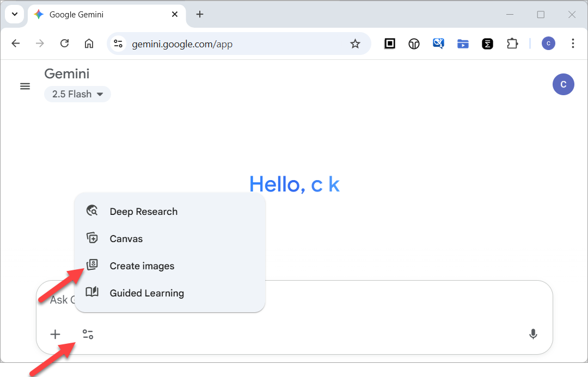Open the Chrome profile avatar in the toolbar

point(548,44)
